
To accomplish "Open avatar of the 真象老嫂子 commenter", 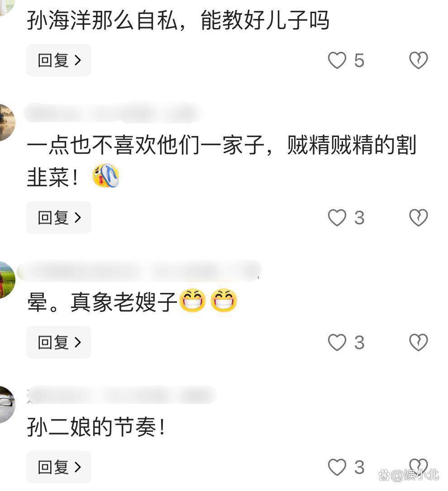I will click(7, 279).
